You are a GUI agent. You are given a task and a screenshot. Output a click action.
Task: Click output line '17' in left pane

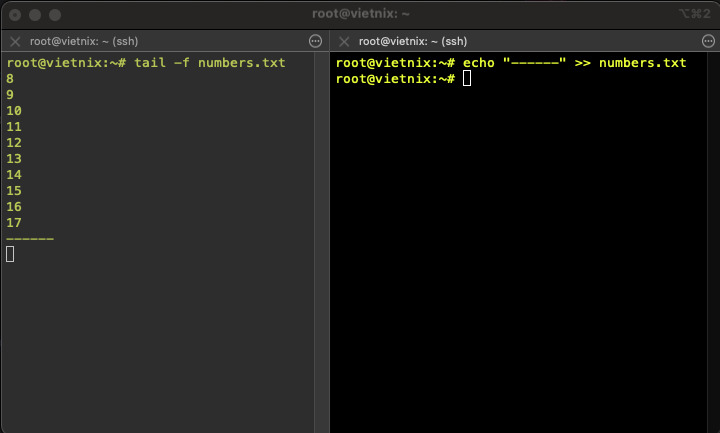click(14, 223)
